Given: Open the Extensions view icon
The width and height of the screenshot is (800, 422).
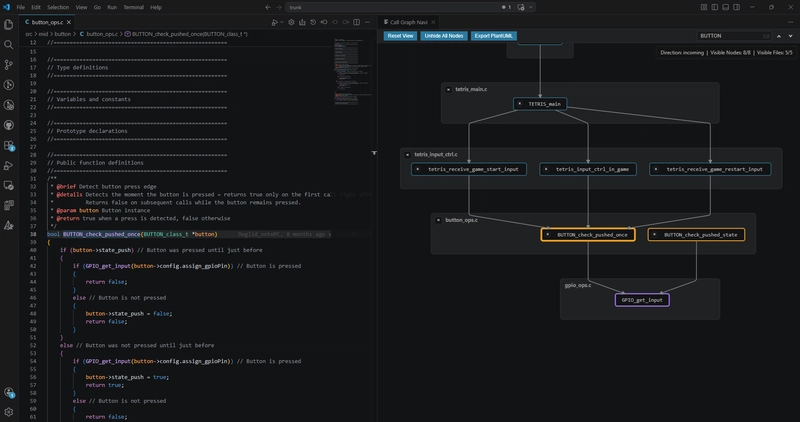Looking at the screenshot, I should coord(9,146).
